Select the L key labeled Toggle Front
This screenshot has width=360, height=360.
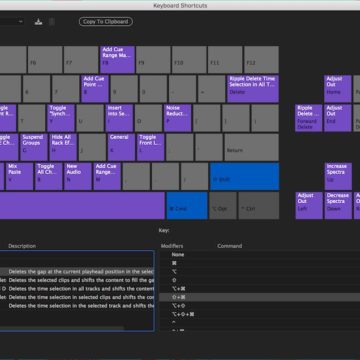(x=151, y=147)
